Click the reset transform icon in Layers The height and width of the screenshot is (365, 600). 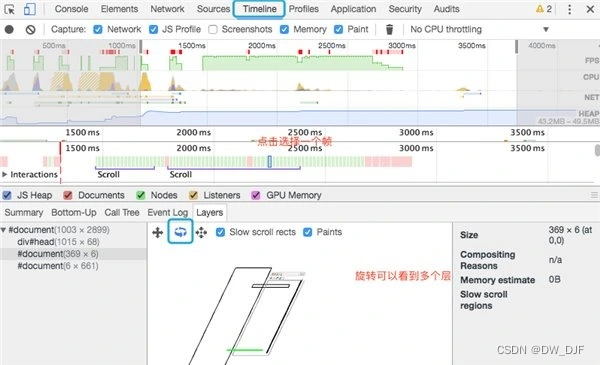(x=201, y=232)
